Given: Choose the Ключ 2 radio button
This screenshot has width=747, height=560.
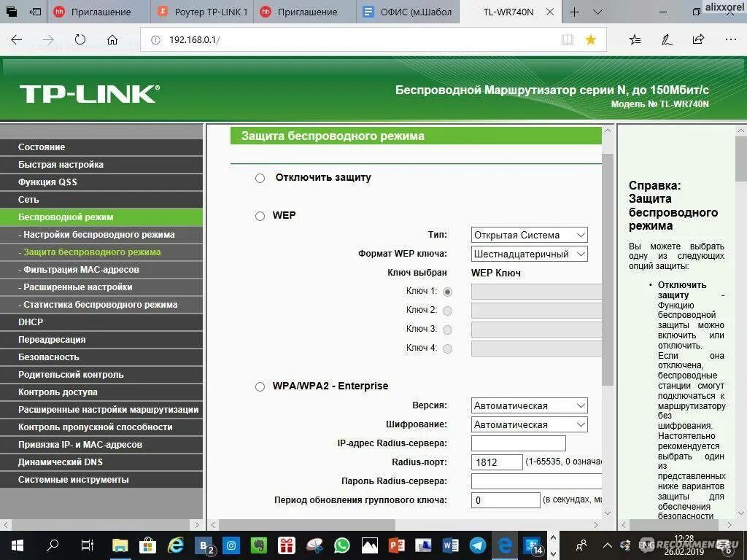Looking at the screenshot, I should coord(447,311).
